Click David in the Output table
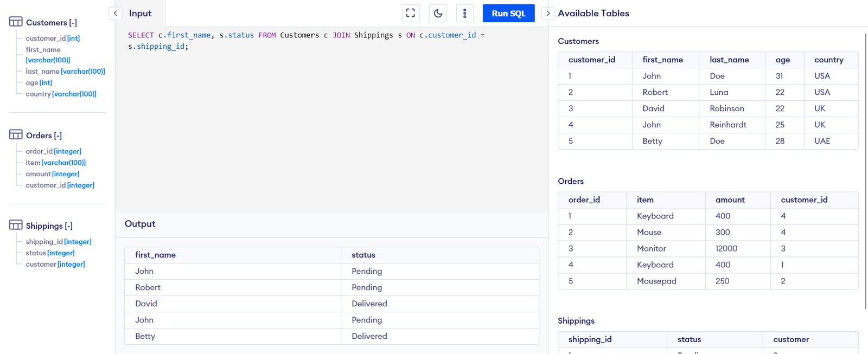Screen dimensions: 868x354 pyautogui.click(x=146, y=304)
